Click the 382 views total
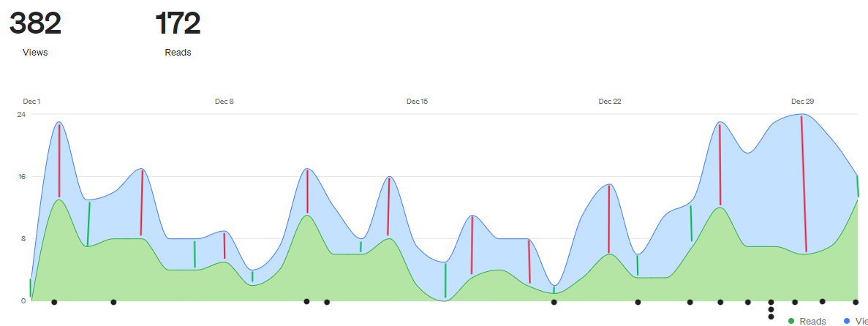Viewport: 868px width, 326px height. [x=35, y=23]
